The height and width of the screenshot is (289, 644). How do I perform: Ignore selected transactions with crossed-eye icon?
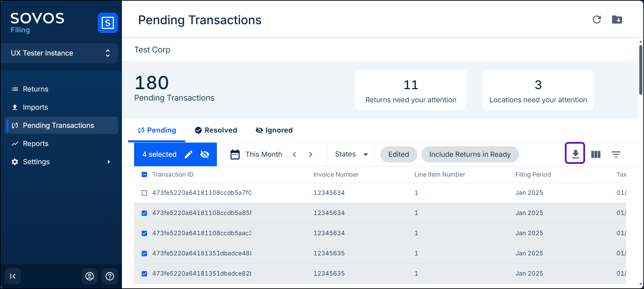pyautogui.click(x=205, y=154)
